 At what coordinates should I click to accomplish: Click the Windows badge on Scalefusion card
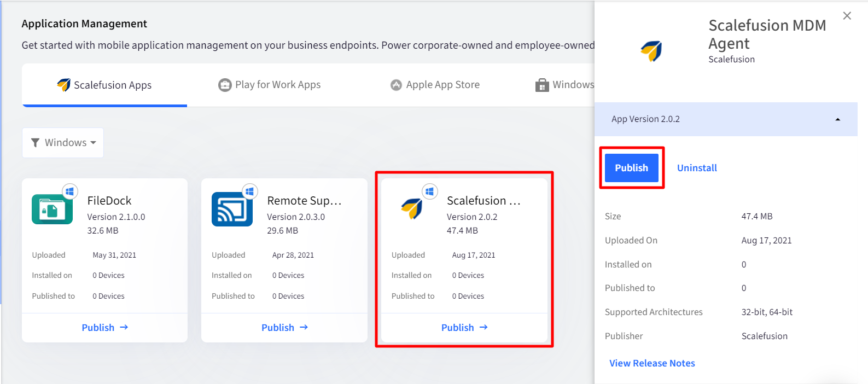tap(429, 191)
